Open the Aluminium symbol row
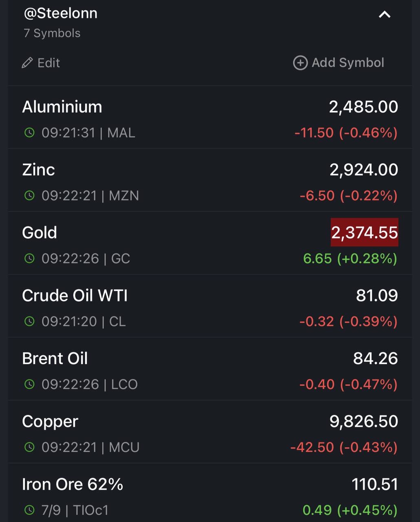Screen dimensions: 420x522 pos(210,117)
